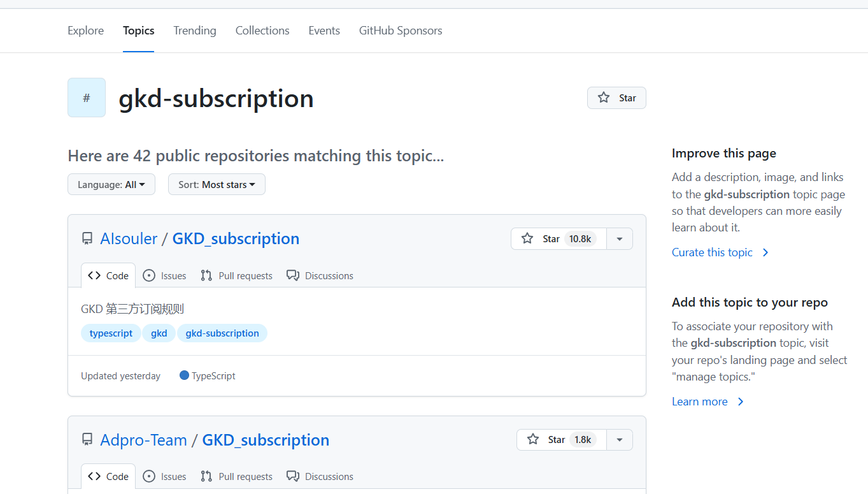Expand star list dropdown for Alsouler repo
The width and height of the screenshot is (868, 494).
[x=620, y=239]
